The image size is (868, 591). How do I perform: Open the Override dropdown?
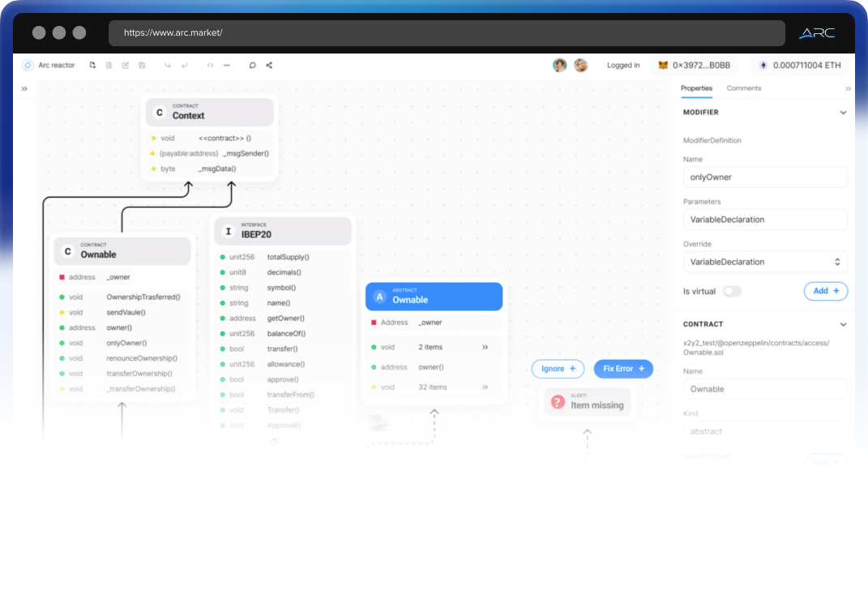coord(765,262)
